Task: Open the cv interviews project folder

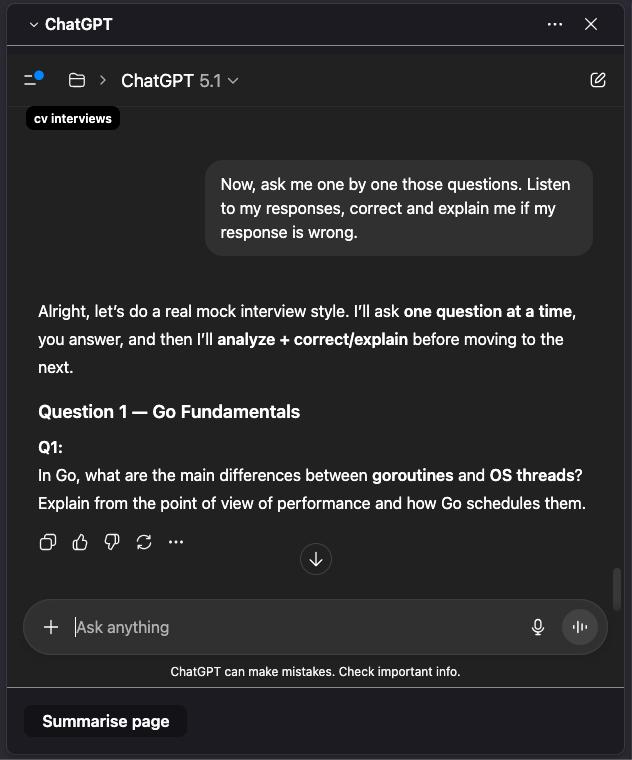Action: coord(77,80)
